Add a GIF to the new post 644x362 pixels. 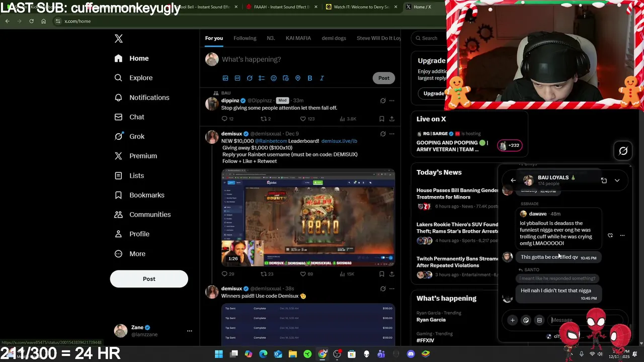pos(237,78)
